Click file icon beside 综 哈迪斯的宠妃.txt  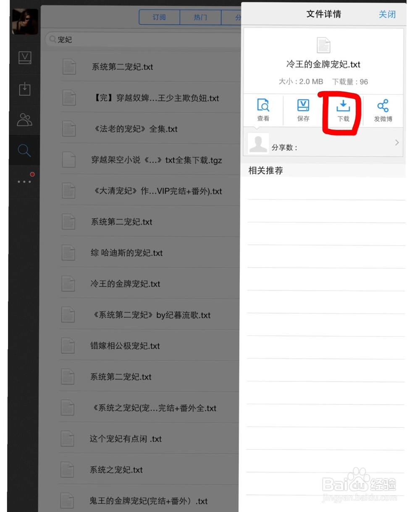click(x=68, y=252)
